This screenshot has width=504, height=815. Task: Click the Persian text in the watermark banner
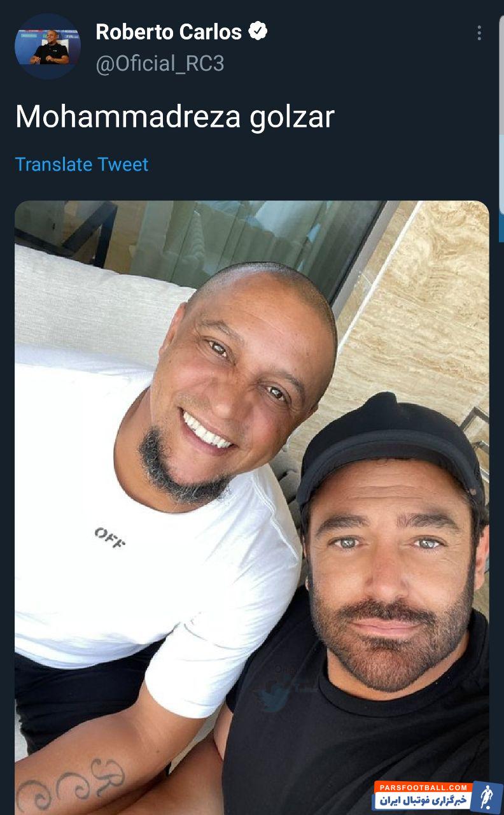[x=423, y=800]
